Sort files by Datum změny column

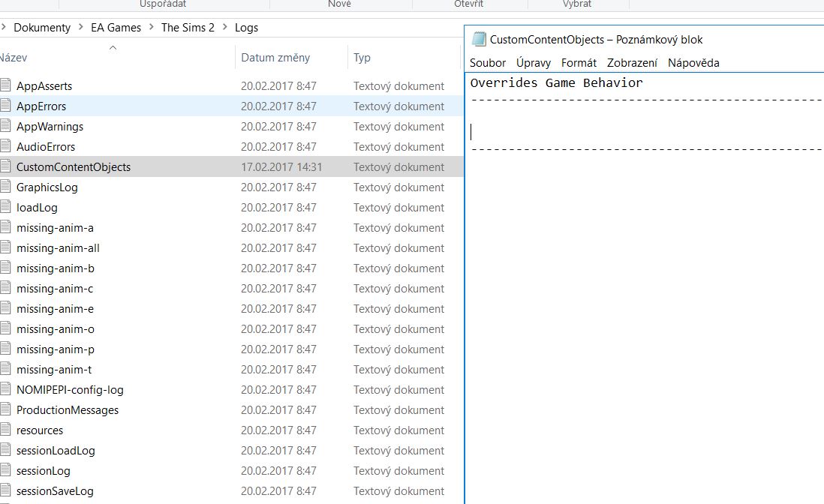(x=275, y=58)
